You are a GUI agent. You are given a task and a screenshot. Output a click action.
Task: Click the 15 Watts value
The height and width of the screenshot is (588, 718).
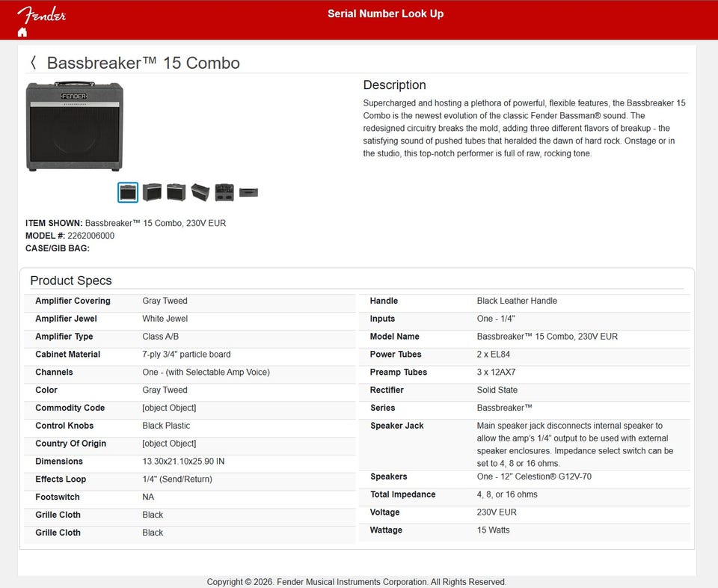(493, 530)
